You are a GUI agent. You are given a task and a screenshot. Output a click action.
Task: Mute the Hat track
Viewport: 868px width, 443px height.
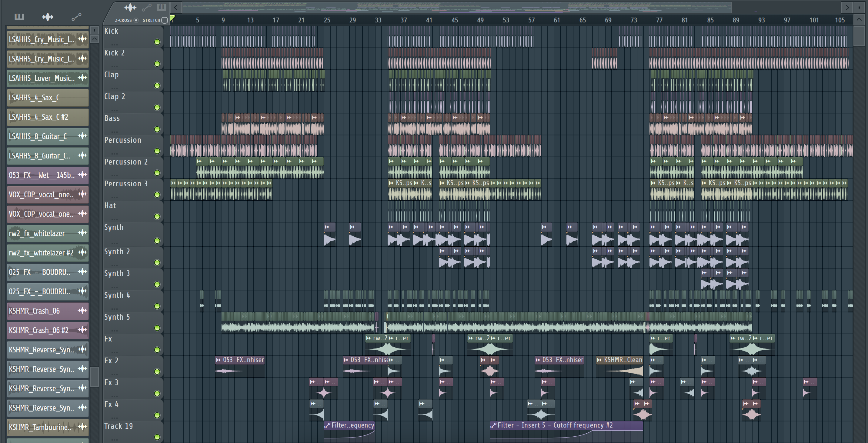pyautogui.click(x=157, y=217)
